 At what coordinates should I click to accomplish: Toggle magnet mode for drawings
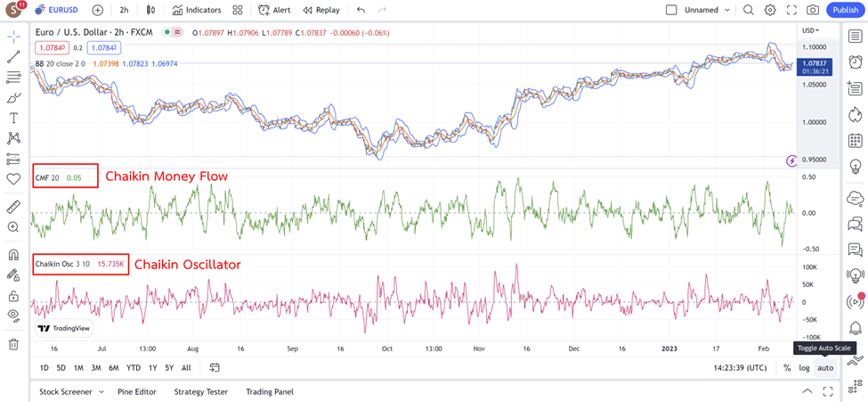(13, 255)
